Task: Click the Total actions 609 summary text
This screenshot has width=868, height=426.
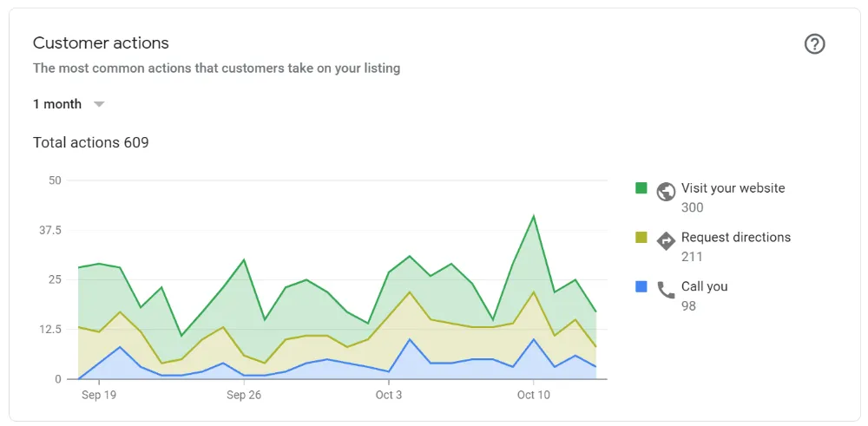Action: pyautogui.click(x=91, y=142)
